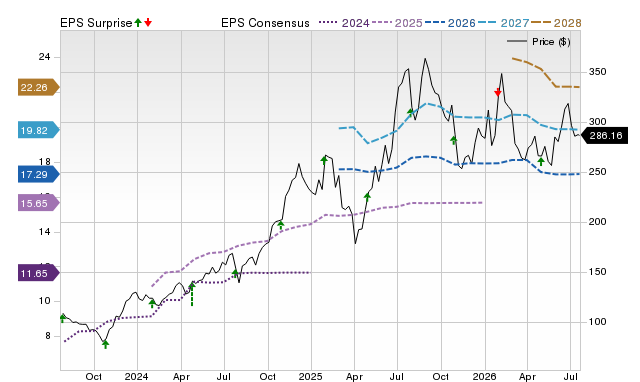640x382 pixels.
Task: Click the 15.65 lilac EPS value tag
Action: 38,203
